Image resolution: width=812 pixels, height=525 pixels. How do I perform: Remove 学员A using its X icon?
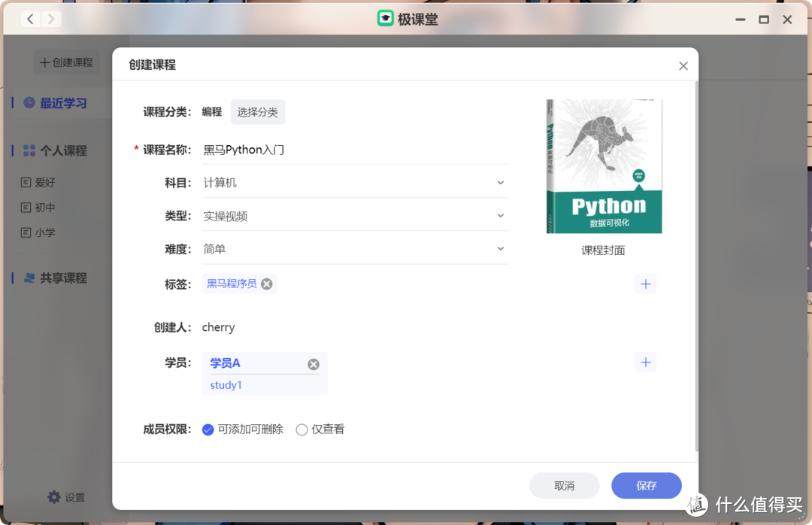[x=313, y=363]
